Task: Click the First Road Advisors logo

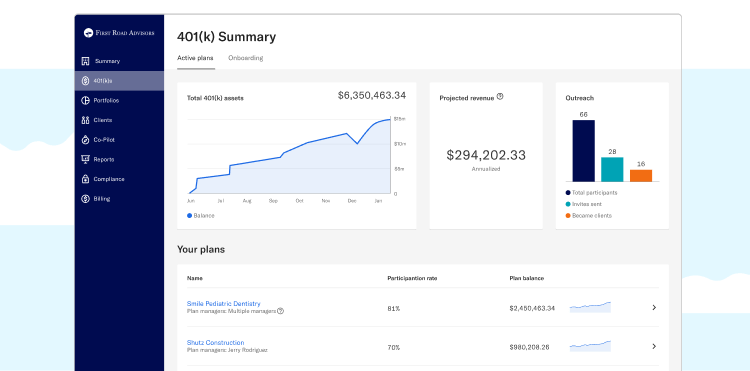Action: 119,33
